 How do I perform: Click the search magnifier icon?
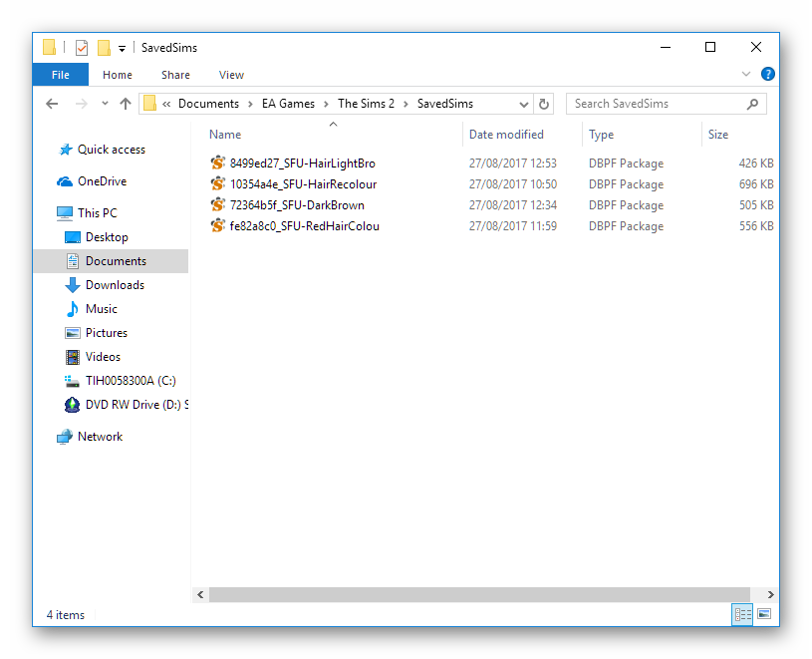click(752, 104)
